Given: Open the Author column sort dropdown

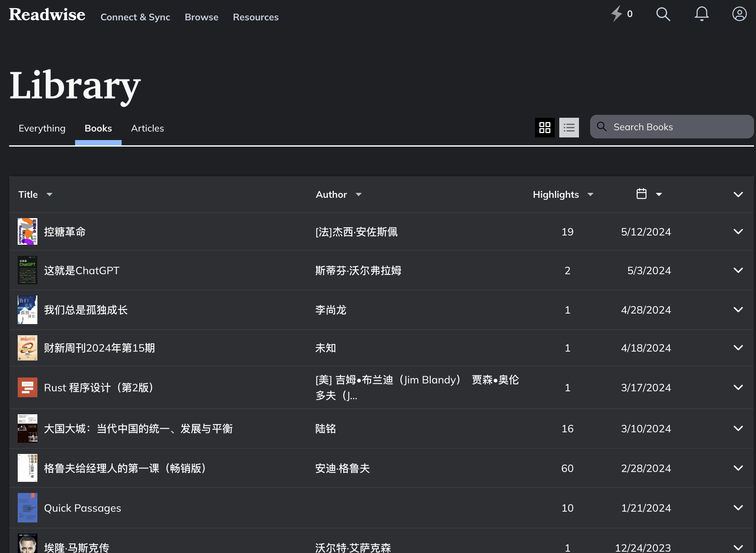Looking at the screenshot, I should (359, 195).
